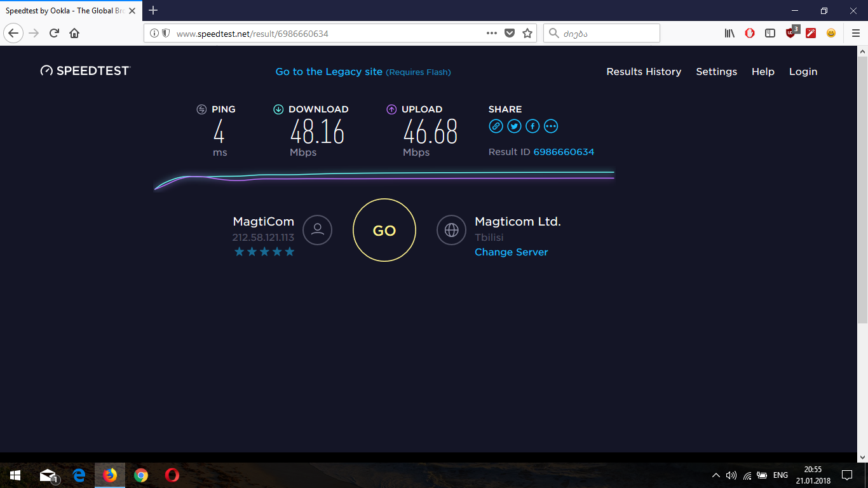Click the Tbilisi server location text
Viewport: 868px width, 488px height.
[489, 238]
